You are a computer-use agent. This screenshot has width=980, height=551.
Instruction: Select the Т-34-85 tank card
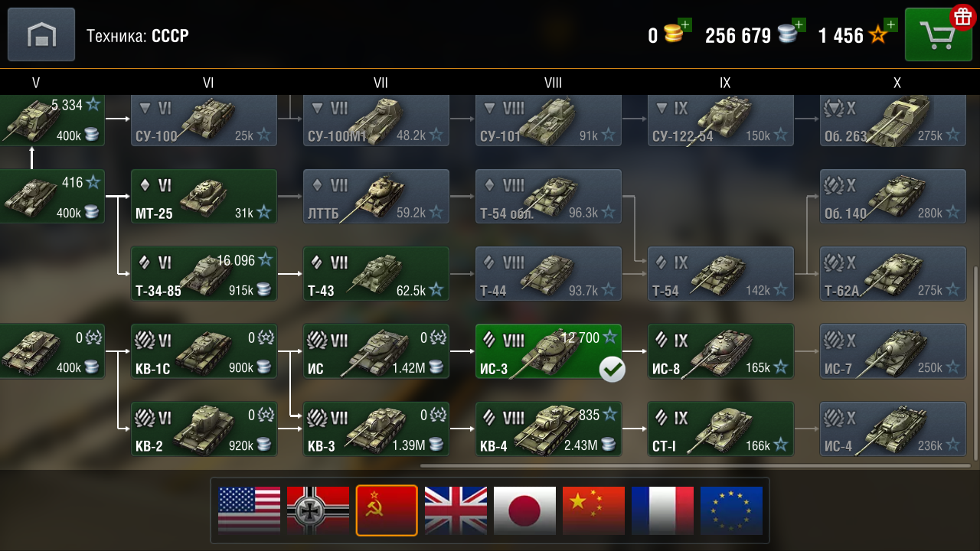click(204, 273)
